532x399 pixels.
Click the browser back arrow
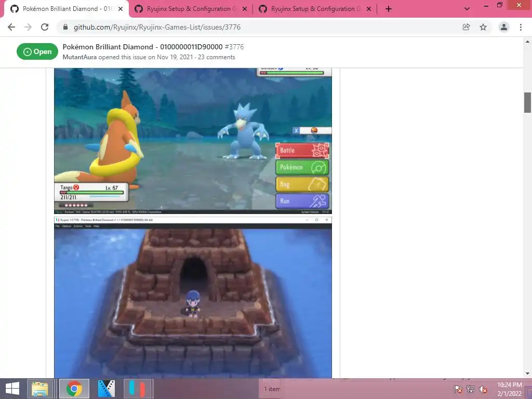coord(11,27)
